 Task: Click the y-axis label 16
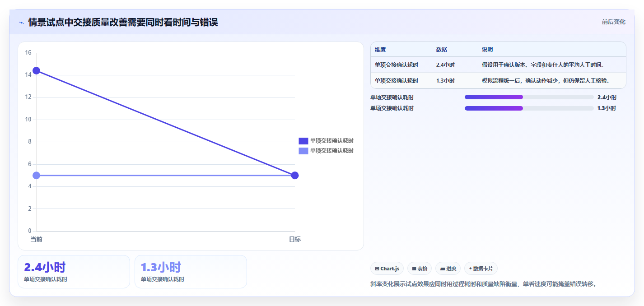click(28, 53)
